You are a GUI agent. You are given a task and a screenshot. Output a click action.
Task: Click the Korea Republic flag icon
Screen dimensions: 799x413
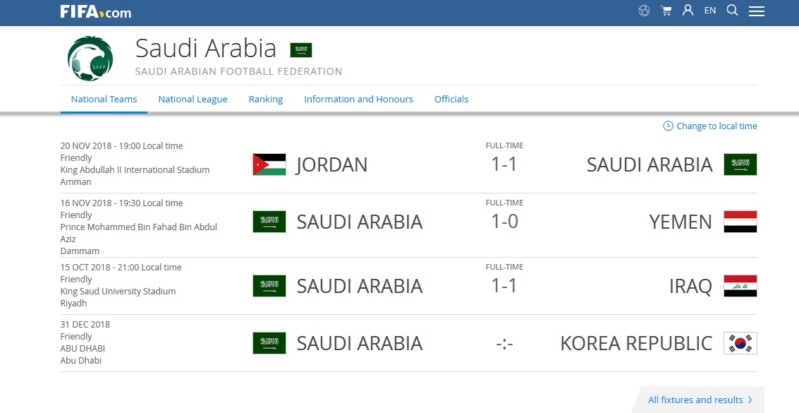point(740,343)
